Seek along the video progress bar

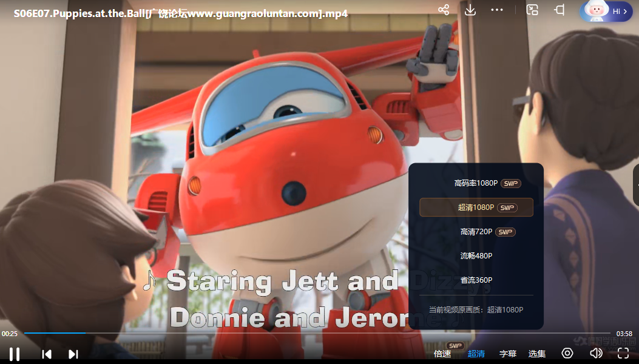click(x=317, y=333)
